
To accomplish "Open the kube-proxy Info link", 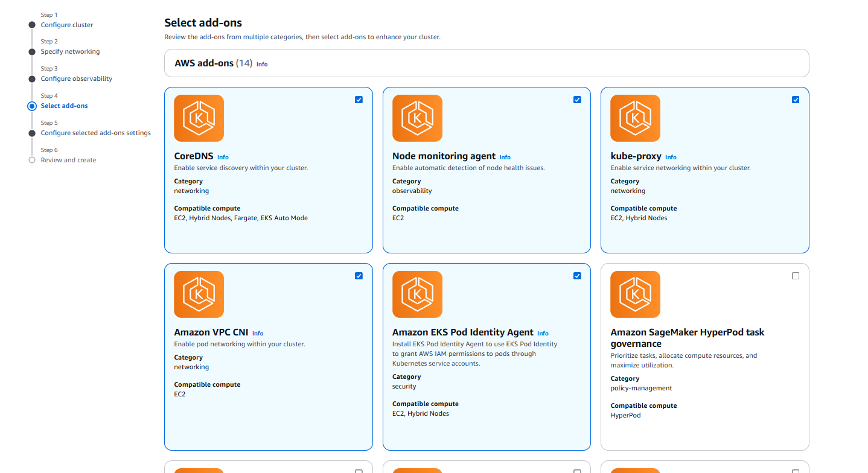I will 671,157.
